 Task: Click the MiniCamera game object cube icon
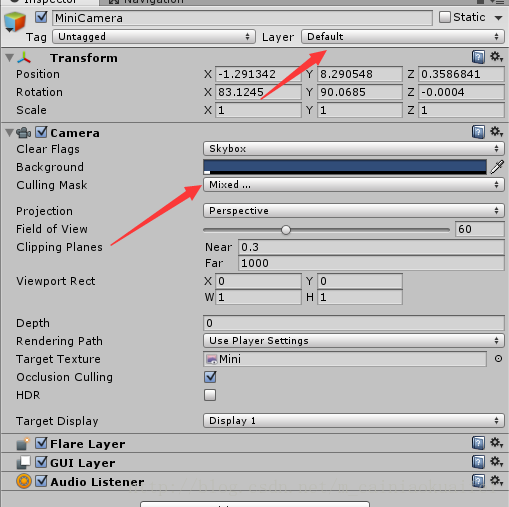pos(15,22)
